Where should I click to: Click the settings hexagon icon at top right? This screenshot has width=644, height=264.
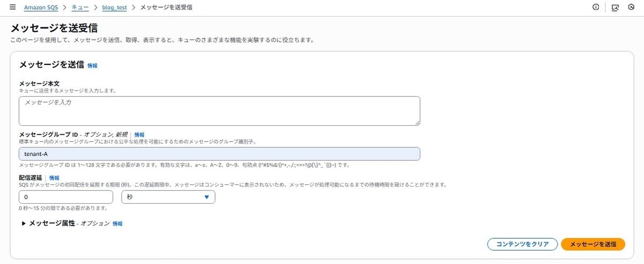631,8
